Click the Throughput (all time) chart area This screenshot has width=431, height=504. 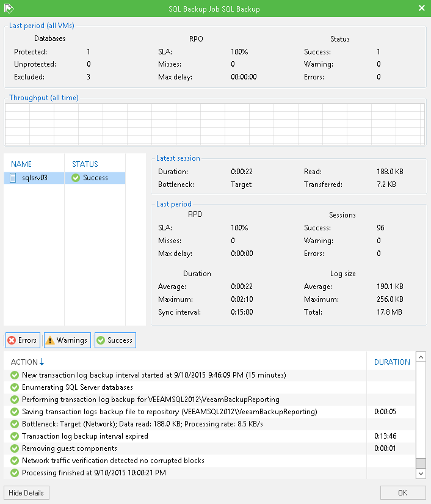pyautogui.click(x=215, y=124)
